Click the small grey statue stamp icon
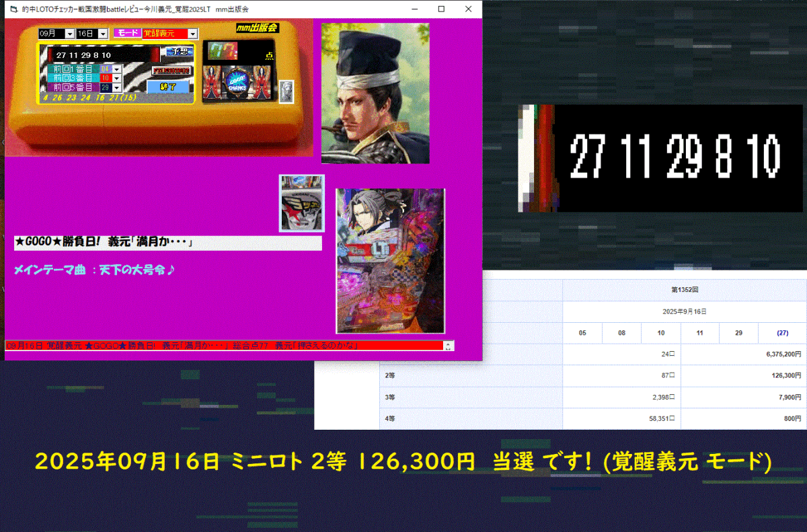This screenshot has width=807, height=532. 286,91
